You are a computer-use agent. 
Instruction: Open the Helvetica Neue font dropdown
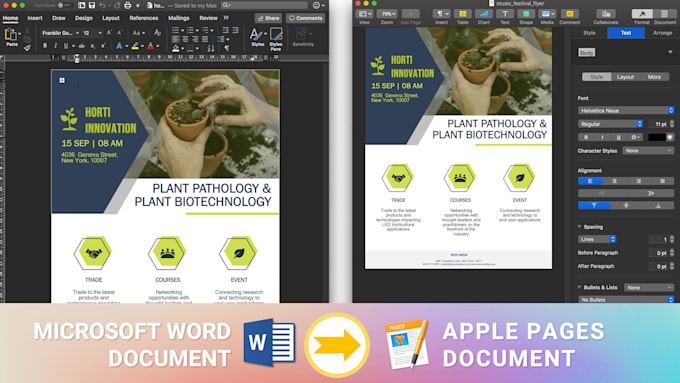pyautogui.click(x=626, y=111)
